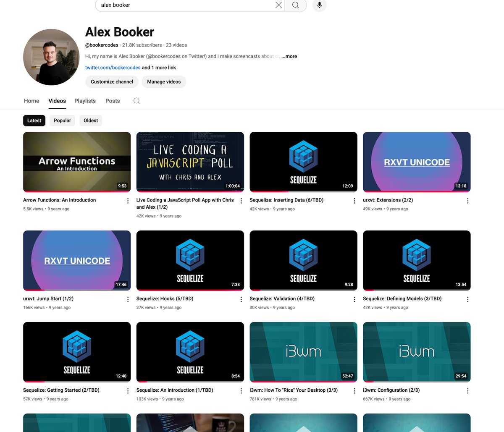Open video title Sequelize: Getting Started (2/TBD)
504x432 pixels.
tap(61, 390)
